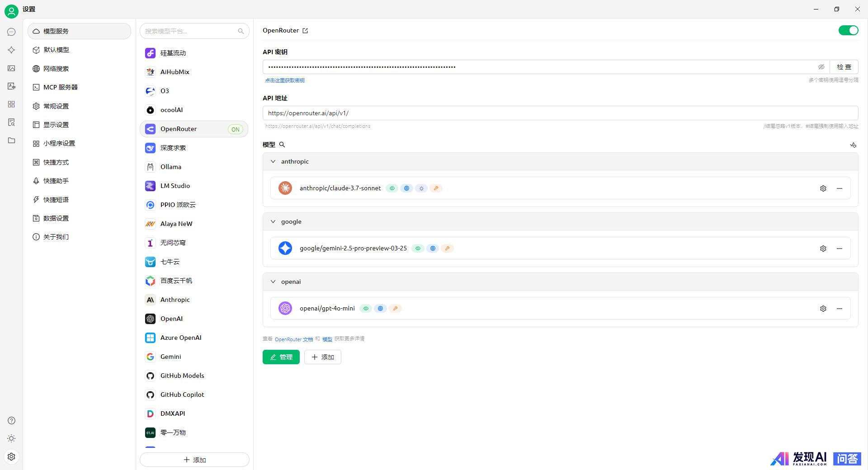The width and height of the screenshot is (868, 470).
Task: Click 添加 button under provider list
Action: (194, 460)
